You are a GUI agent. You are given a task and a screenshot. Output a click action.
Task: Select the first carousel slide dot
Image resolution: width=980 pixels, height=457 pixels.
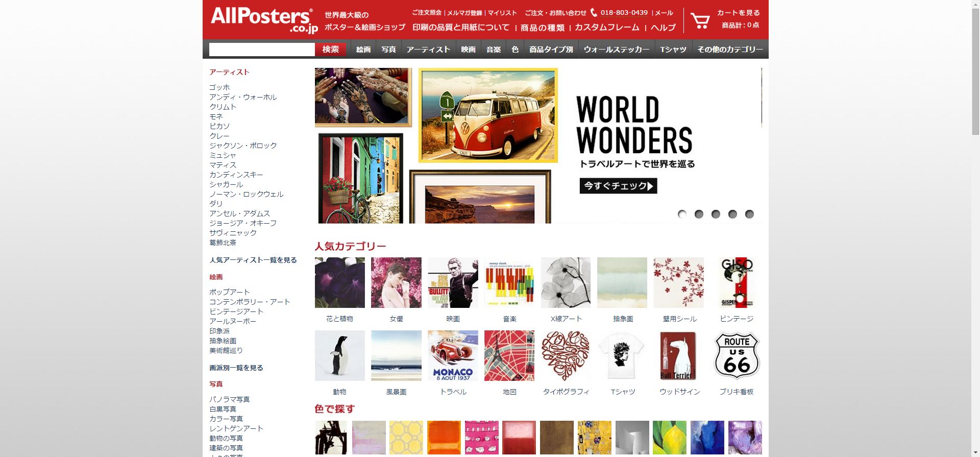(x=682, y=214)
